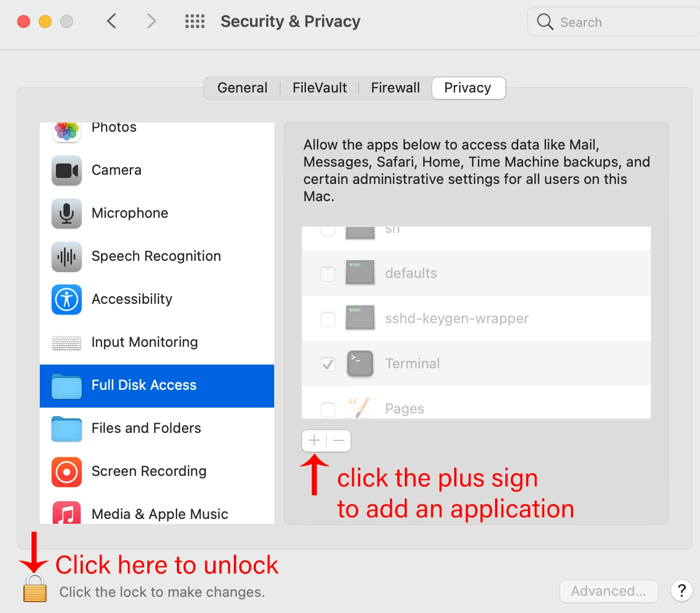Open the Advanced… settings button

[x=609, y=591]
